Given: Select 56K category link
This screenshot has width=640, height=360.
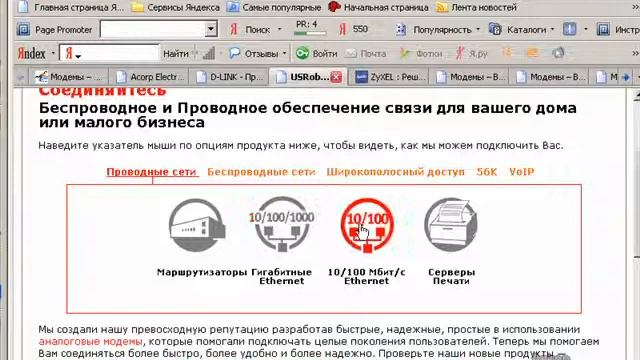Looking at the screenshot, I should click(x=487, y=172).
